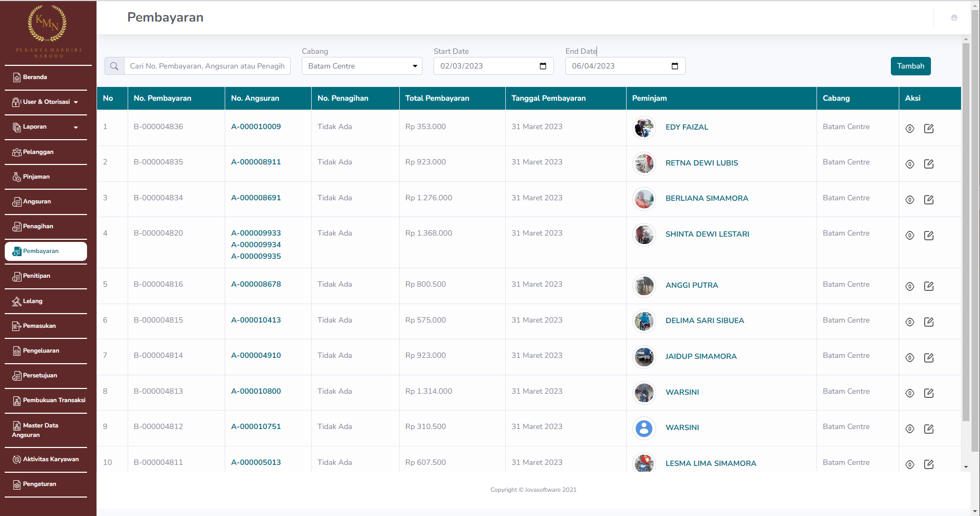Click the table vertical scrollbar
Screen dimensions: 980x516
[x=966, y=232]
